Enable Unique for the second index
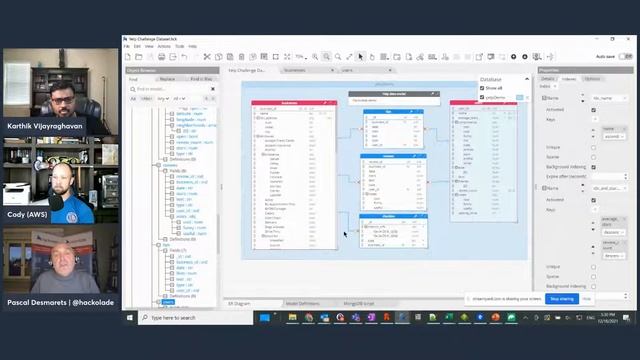 click(593, 267)
